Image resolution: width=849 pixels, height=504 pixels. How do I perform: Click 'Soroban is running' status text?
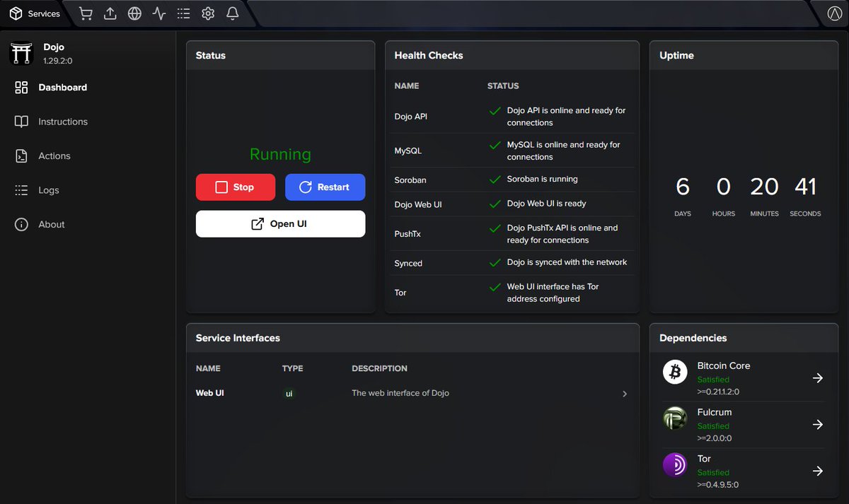tap(543, 180)
